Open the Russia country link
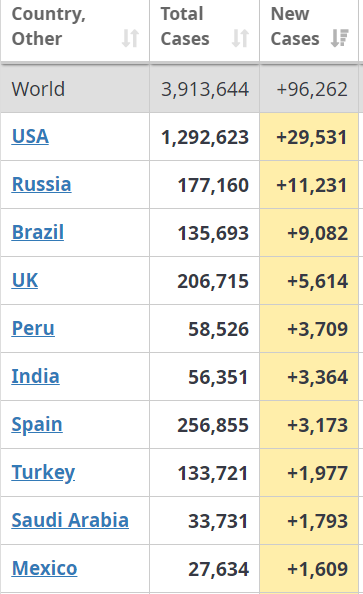 pyautogui.click(x=42, y=184)
